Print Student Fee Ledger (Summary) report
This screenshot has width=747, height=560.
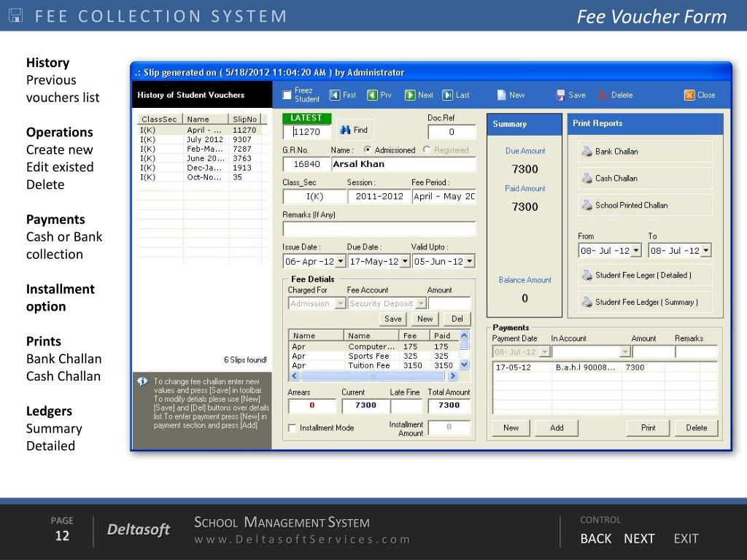pos(645,302)
